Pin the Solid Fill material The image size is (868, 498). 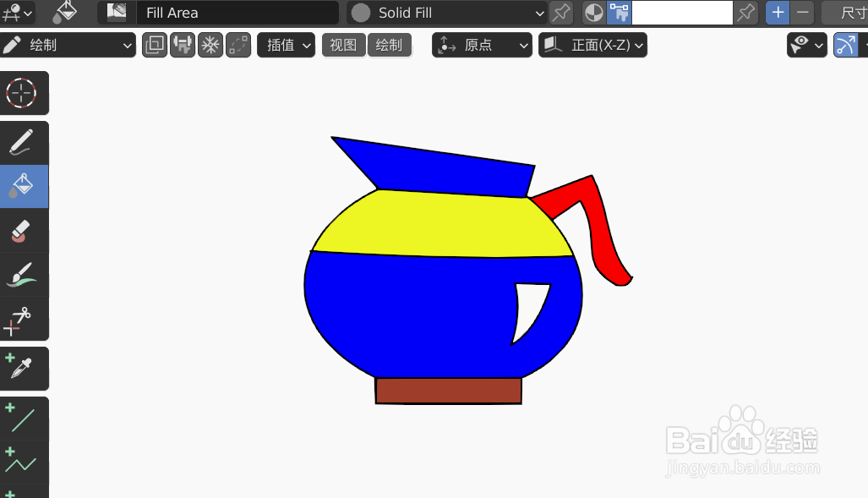point(561,12)
